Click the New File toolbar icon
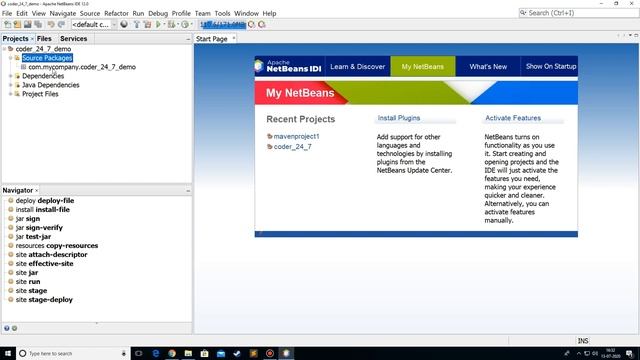 pyautogui.click(x=7, y=24)
